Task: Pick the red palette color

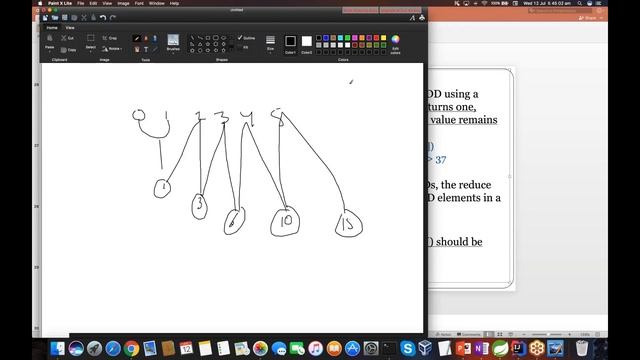Action: click(376, 38)
